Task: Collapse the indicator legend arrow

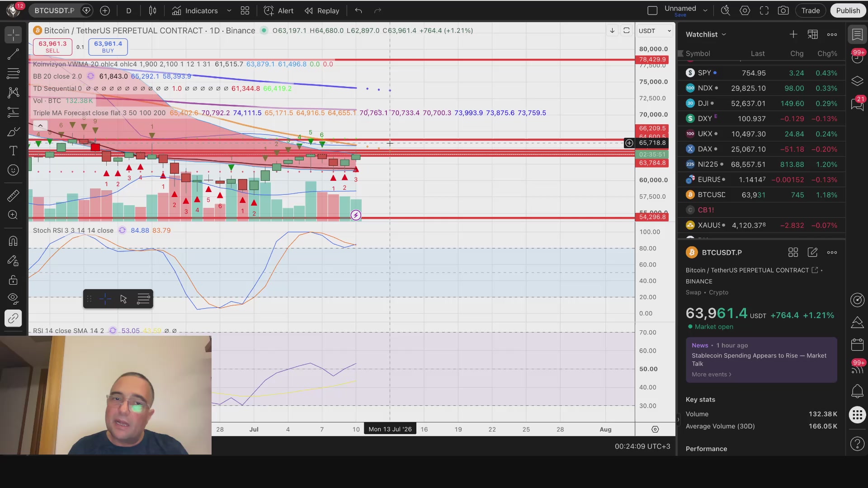Action: (40, 126)
